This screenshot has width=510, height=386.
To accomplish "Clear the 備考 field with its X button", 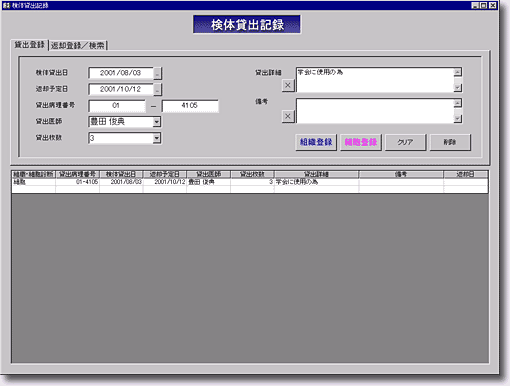I will 288,116.
